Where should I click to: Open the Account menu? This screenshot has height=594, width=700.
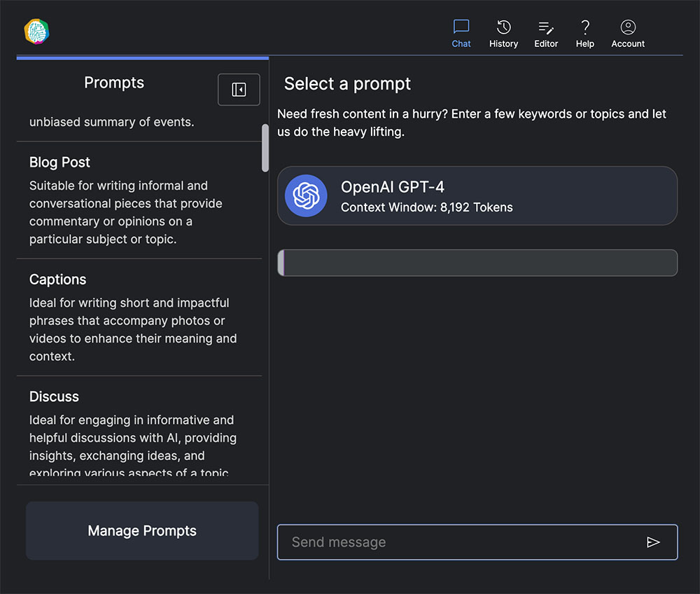click(x=628, y=34)
